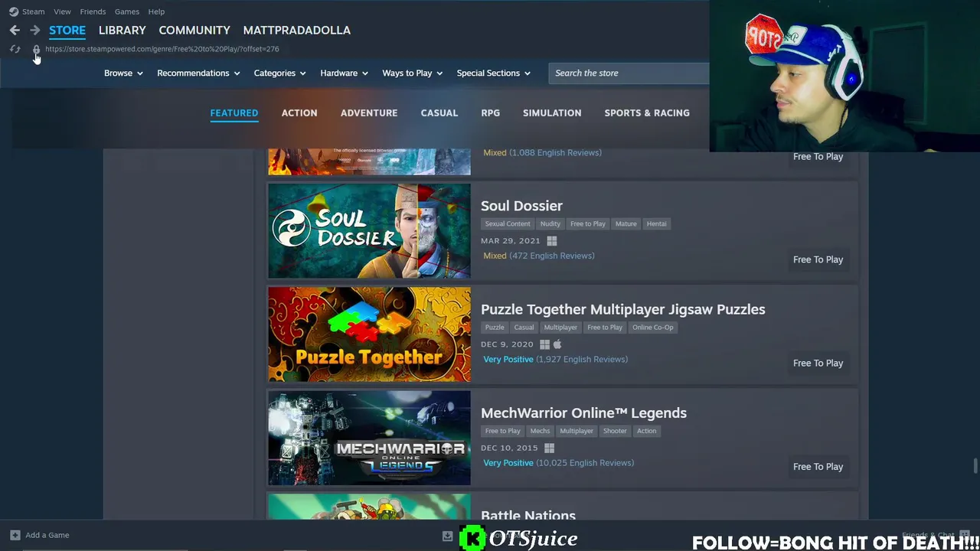Open the View menu
Viewport: 980px width, 551px height.
click(62, 11)
